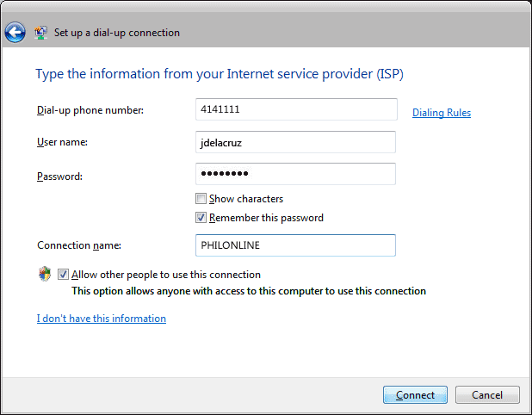Viewport: 532px width, 415px height.
Task: Click the blue back arrow button
Action: pos(15,33)
